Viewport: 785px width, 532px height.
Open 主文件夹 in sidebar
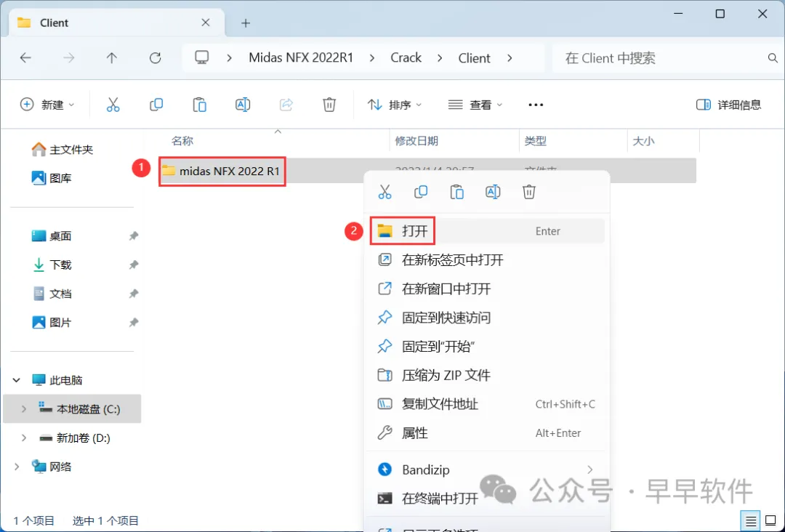coord(71,149)
